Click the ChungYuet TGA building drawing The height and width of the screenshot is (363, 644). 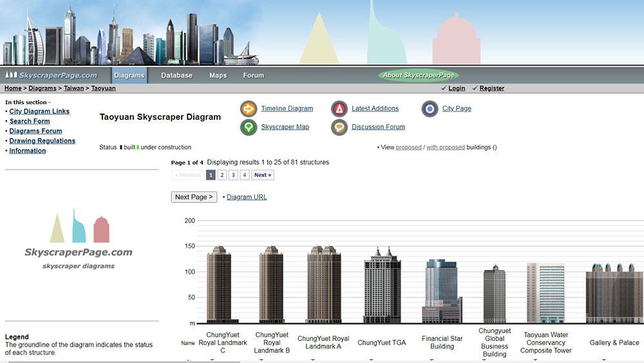[x=383, y=285]
